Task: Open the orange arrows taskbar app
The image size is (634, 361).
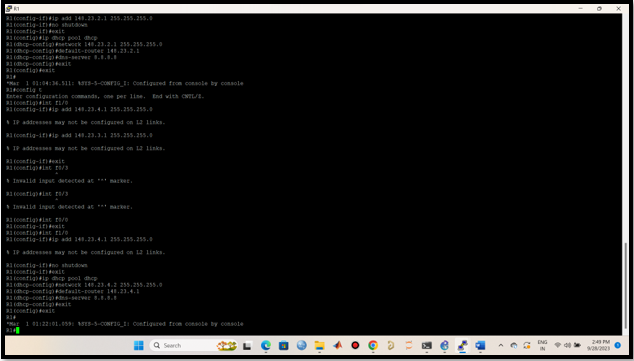Action: tap(409, 346)
